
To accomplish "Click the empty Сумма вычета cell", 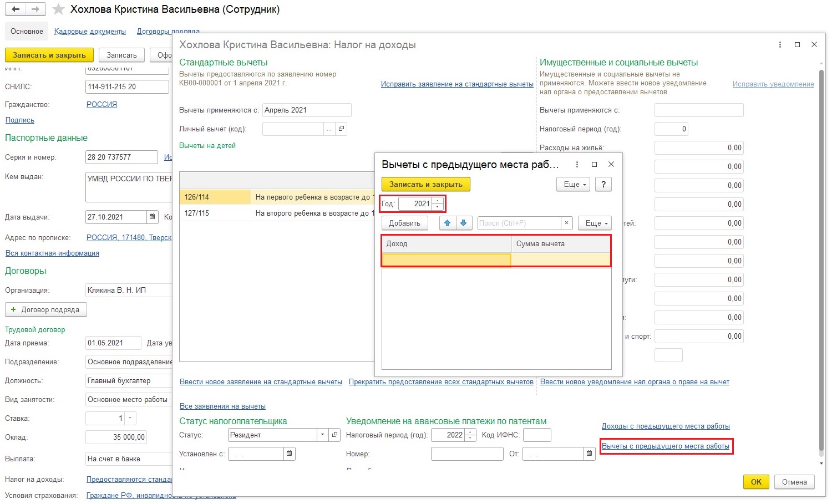I will [x=561, y=260].
